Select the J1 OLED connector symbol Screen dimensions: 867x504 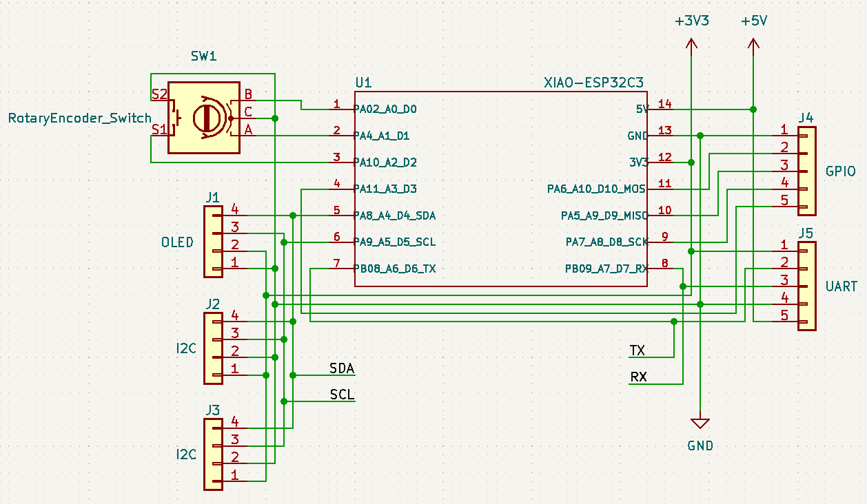[x=213, y=242]
